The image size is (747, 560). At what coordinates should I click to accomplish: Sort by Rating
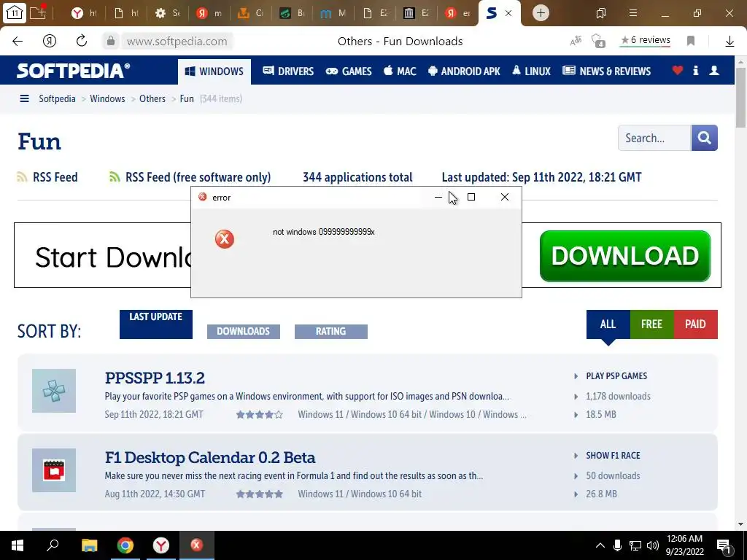coord(331,332)
